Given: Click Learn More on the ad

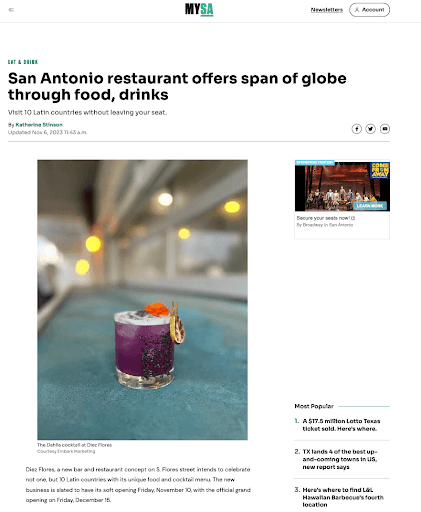Looking at the screenshot, I should coord(370,206).
